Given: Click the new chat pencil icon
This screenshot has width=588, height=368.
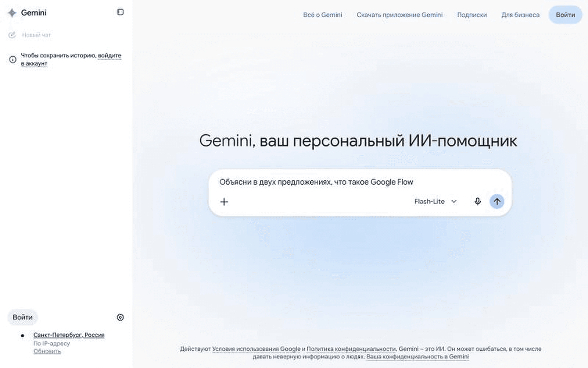Looking at the screenshot, I should (x=12, y=35).
